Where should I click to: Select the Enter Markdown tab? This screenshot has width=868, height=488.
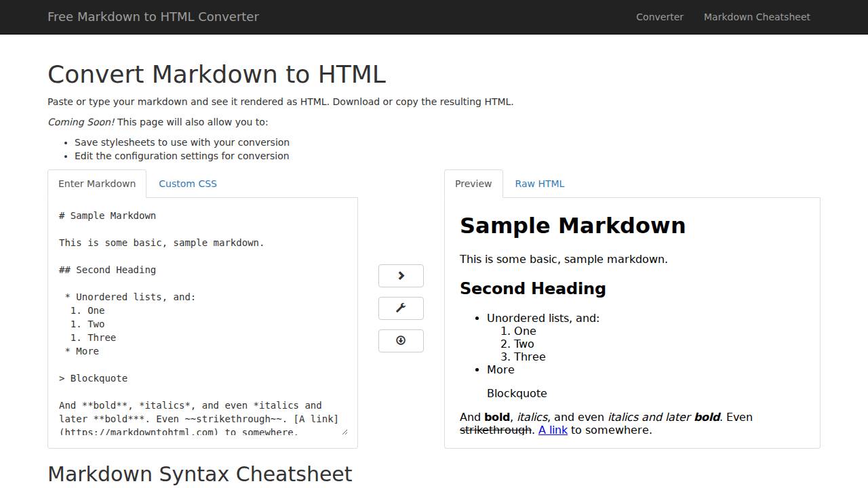pos(96,183)
